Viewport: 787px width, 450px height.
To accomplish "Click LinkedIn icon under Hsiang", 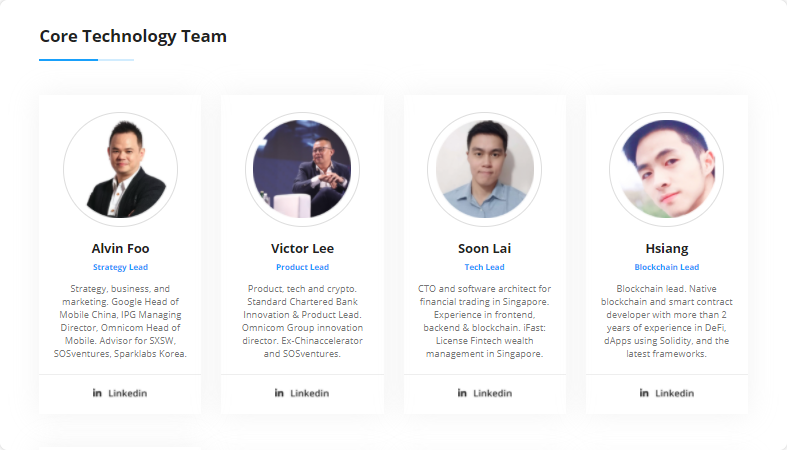I will [644, 393].
